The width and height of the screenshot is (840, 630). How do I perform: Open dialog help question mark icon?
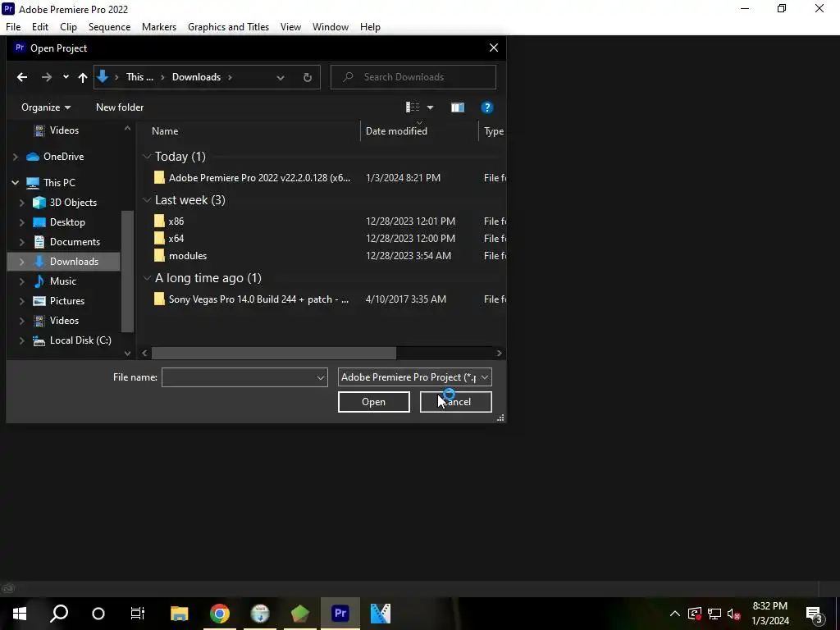(487, 107)
